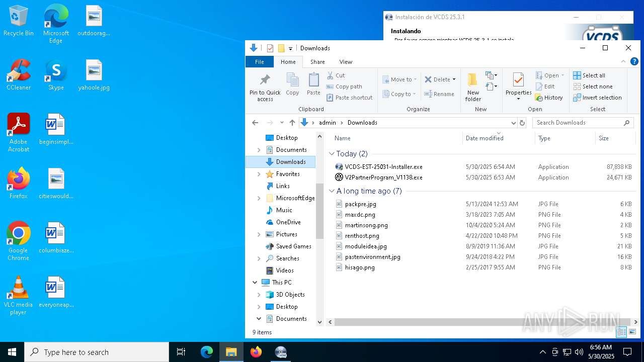
Task: Click the Cut scissors command
Action: (x=336, y=75)
